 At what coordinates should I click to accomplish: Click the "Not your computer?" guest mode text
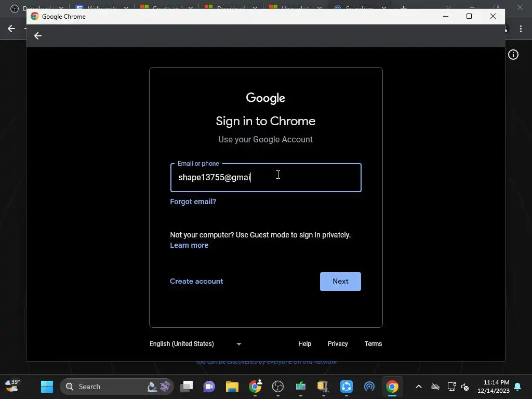[260, 235]
